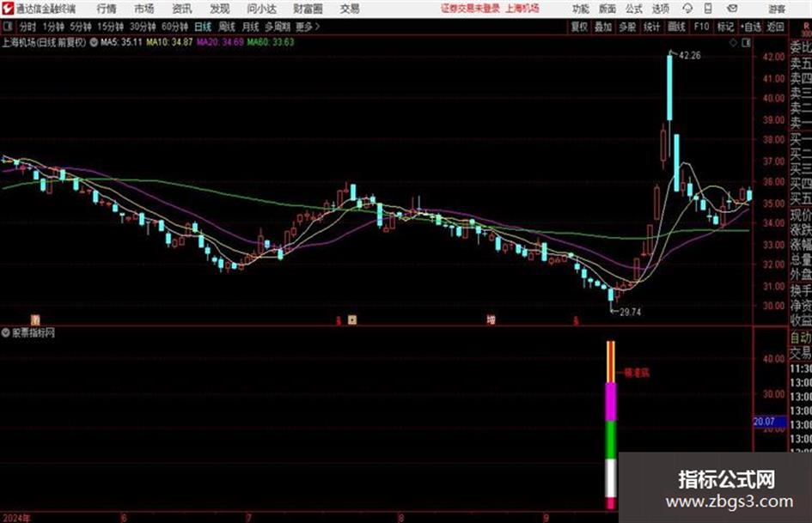Click the 返回 back button
Image resolution: width=812 pixels, height=523 pixels.
pos(775,27)
